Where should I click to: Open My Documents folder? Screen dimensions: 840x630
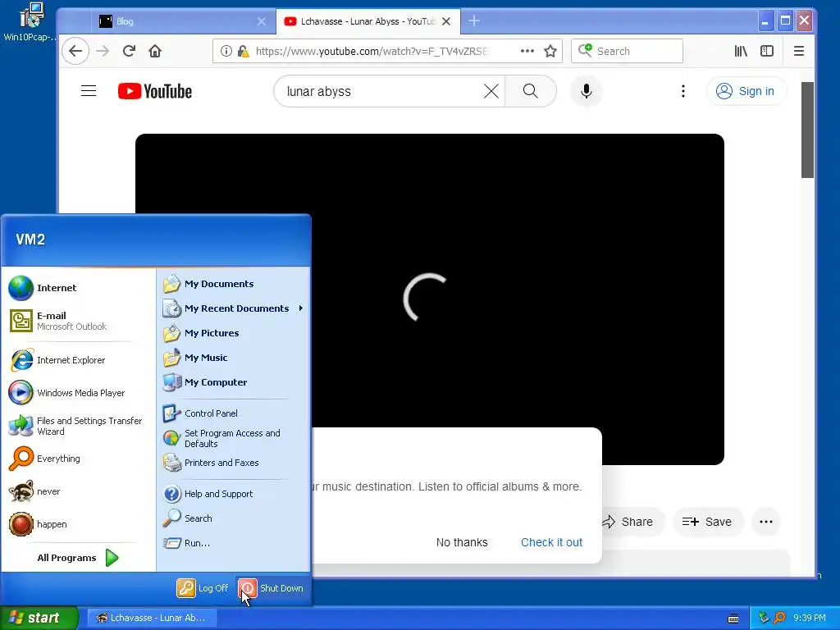(x=208, y=284)
